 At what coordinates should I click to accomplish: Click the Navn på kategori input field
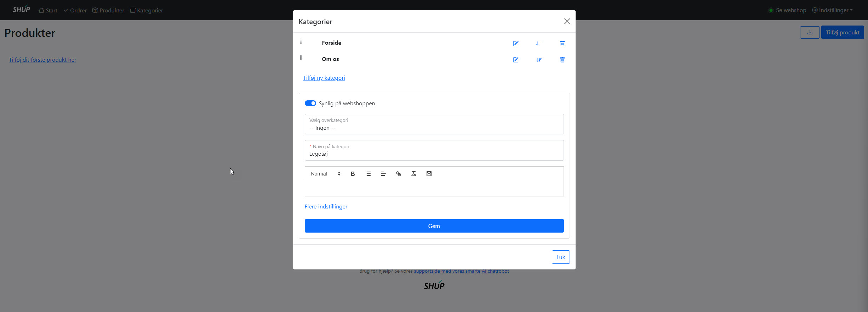[x=434, y=154]
